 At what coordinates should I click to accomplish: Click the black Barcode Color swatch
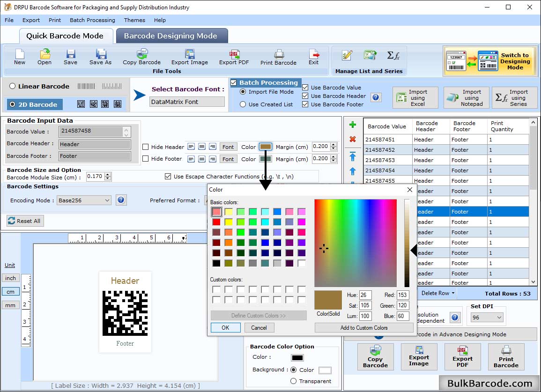pos(297,357)
